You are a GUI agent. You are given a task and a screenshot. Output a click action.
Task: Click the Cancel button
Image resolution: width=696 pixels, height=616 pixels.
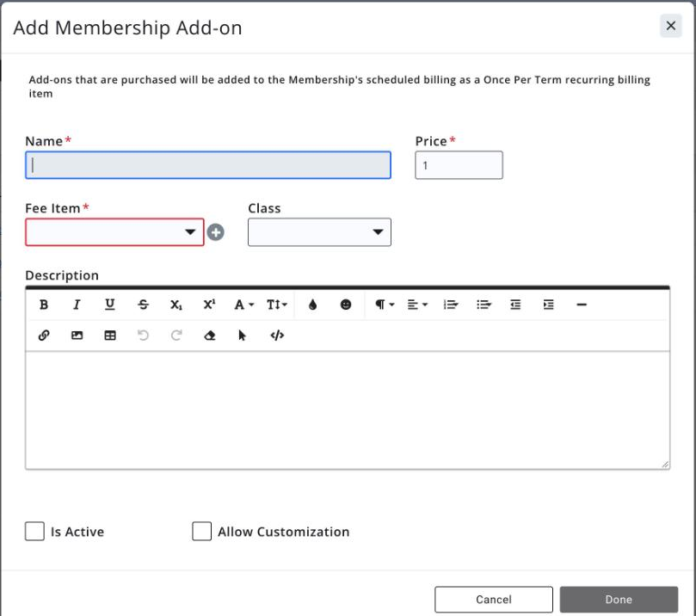[x=494, y=600]
